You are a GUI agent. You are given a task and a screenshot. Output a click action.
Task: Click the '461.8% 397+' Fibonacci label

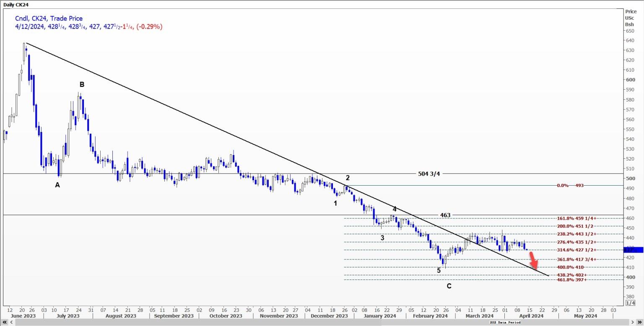pos(571,279)
